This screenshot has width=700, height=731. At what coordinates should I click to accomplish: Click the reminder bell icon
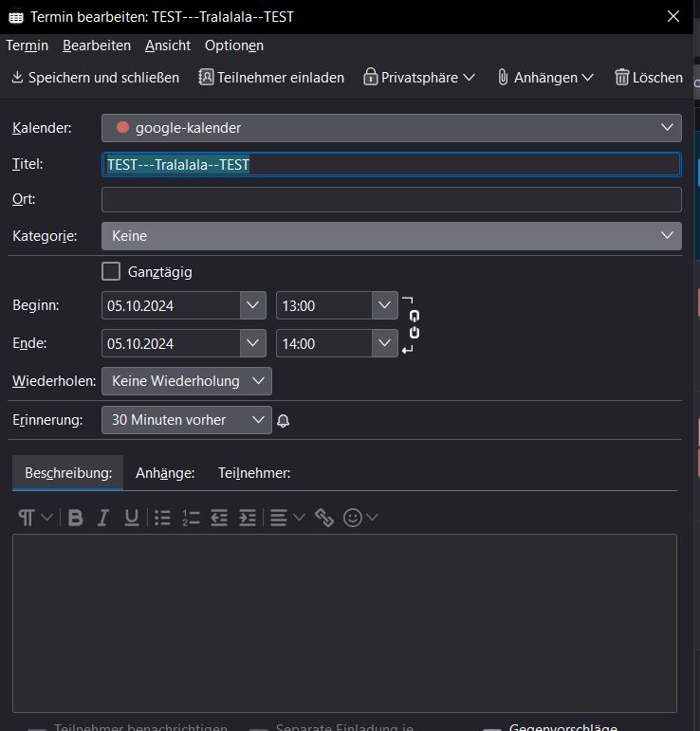click(x=283, y=420)
